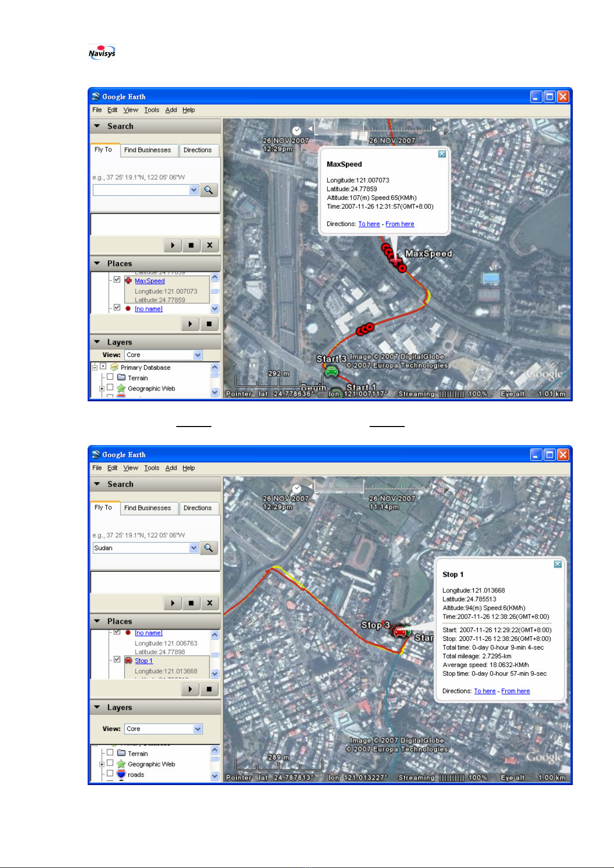Click the Google Earth logo in the MaxSpeed window's title bar
Image resolution: width=614 pixels, height=868 pixels.
pyautogui.click(x=96, y=96)
